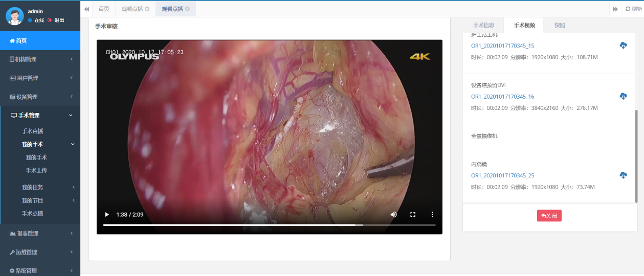The height and width of the screenshot is (276, 644).
Task: Switch to the 手术信息 tab
Action: [x=483, y=25]
